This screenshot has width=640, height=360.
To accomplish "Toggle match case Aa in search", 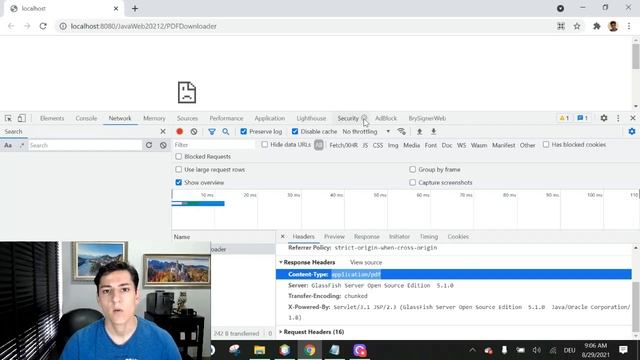I will [x=8, y=145].
